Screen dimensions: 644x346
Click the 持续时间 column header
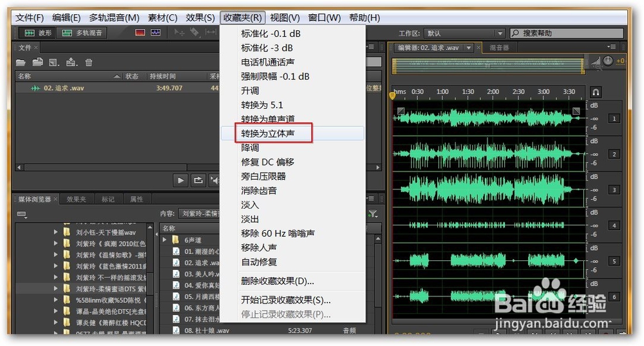point(163,76)
